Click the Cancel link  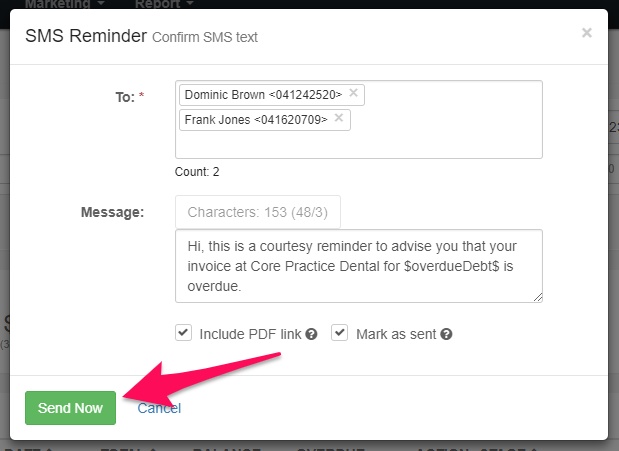pyautogui.click(x=159, y=408)
